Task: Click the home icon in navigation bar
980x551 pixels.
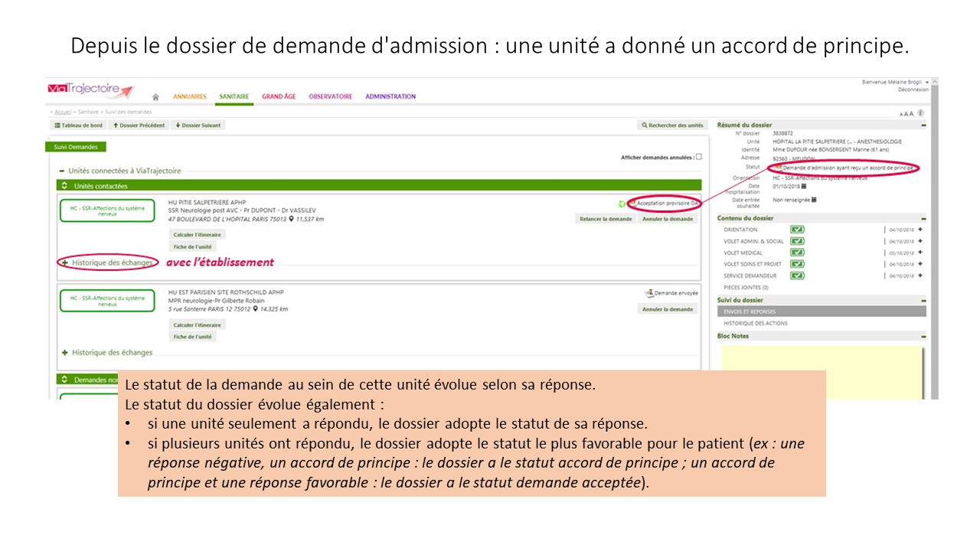Action: tap(156, 97)
